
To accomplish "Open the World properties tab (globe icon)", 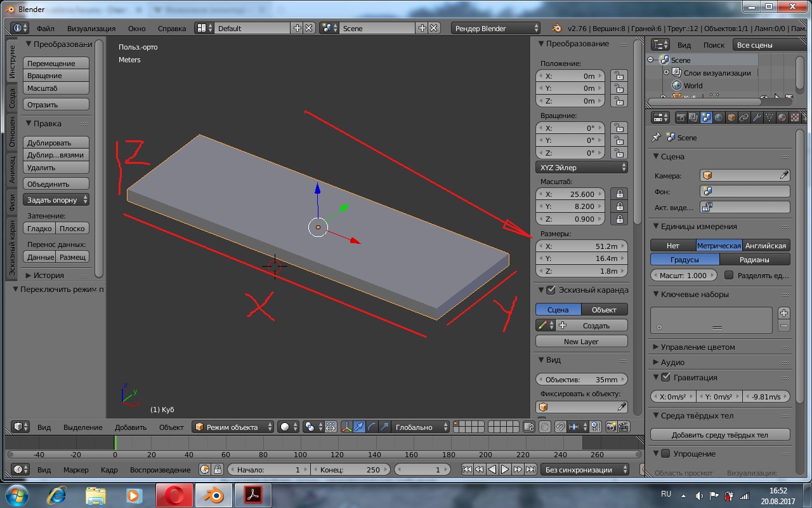I will [x=719, y=117].
